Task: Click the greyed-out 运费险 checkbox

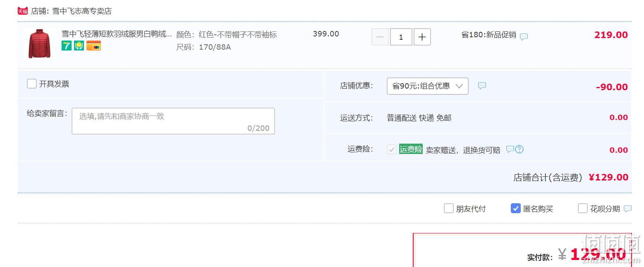Action: 392,149
